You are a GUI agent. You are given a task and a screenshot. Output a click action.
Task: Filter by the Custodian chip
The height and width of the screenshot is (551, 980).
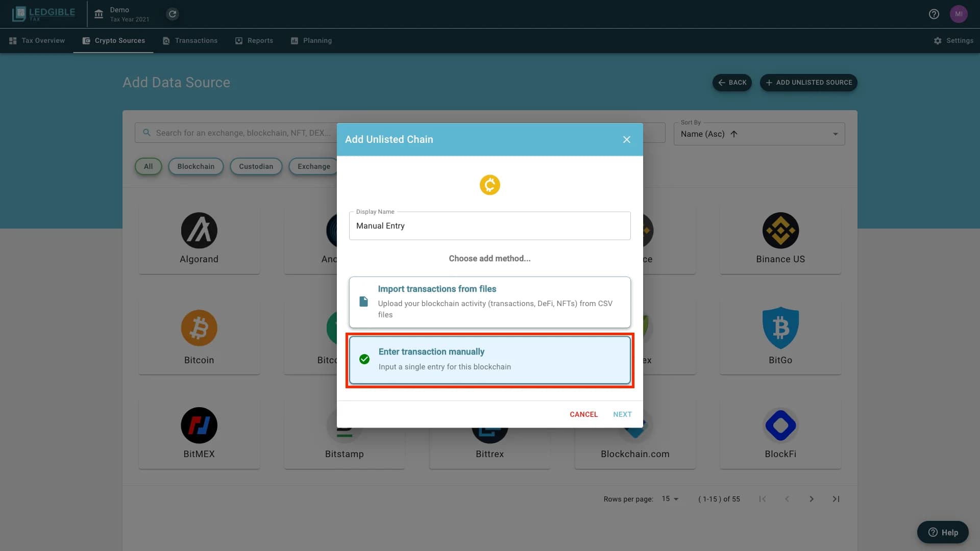[x=256, y=166]
